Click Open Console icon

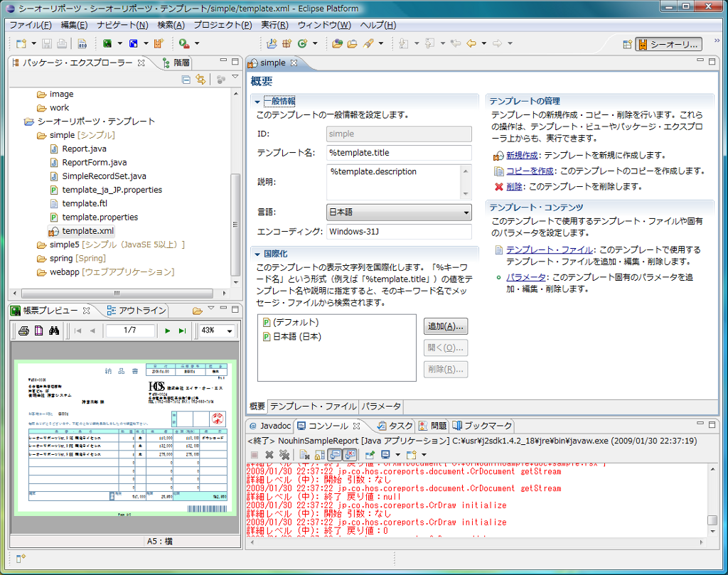tap(412, 455)
